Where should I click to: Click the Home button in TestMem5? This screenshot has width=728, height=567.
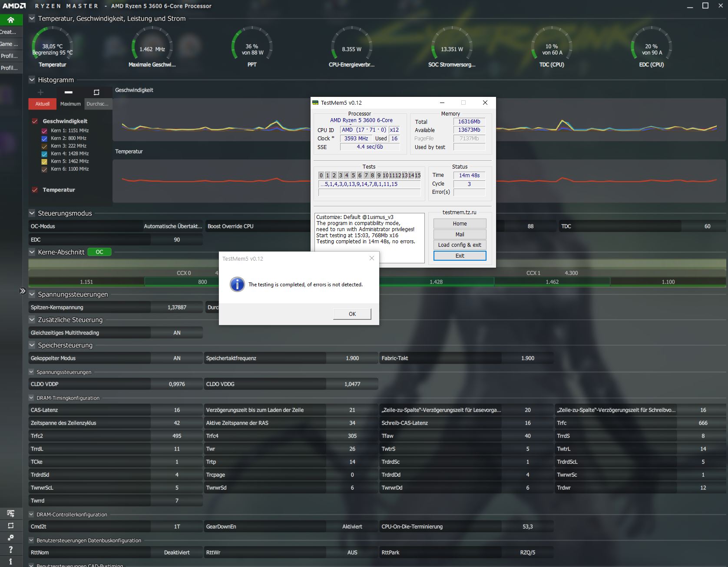460,223
